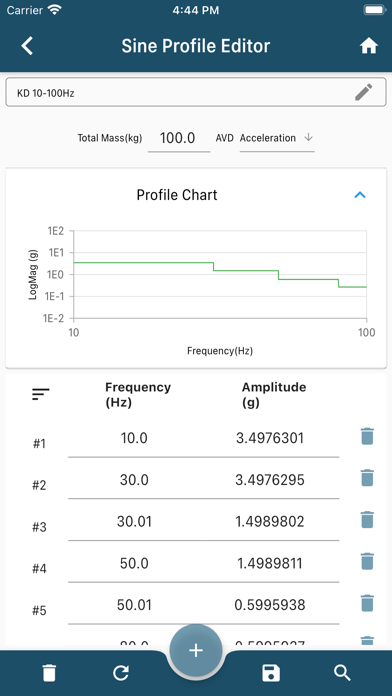This screenshot has width=392, height=696.
Task: Edit amplitude 1.4989811 in row #4
Action: click(269, 563)
